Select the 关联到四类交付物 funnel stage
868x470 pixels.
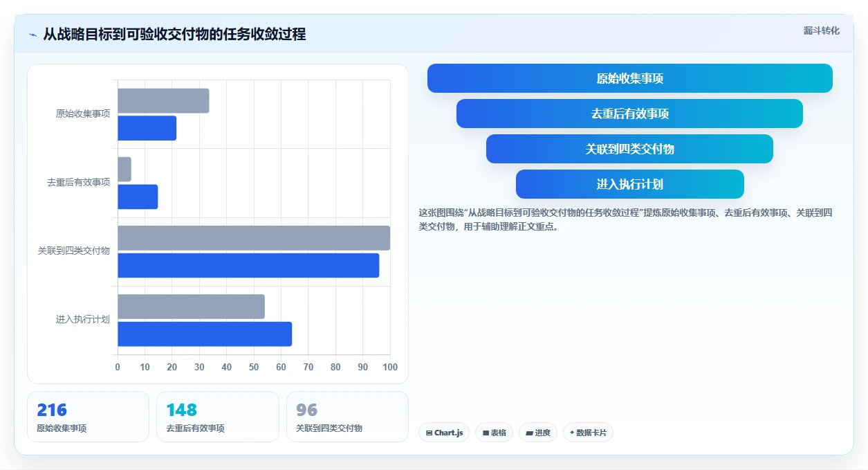(x=629, y=149)
